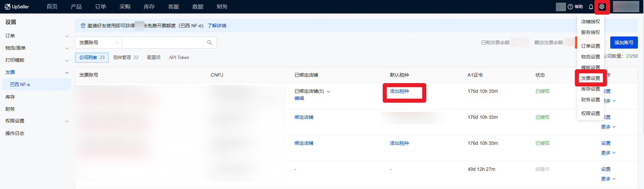Collapse the 发票 sidebar section
Screen dimensions: 644x189
tap(67, 73)
